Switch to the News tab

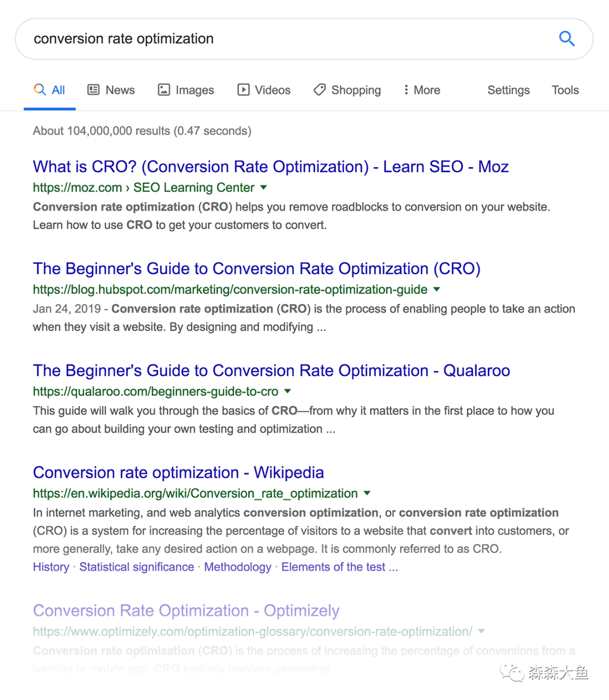click(x=111, y=90)
